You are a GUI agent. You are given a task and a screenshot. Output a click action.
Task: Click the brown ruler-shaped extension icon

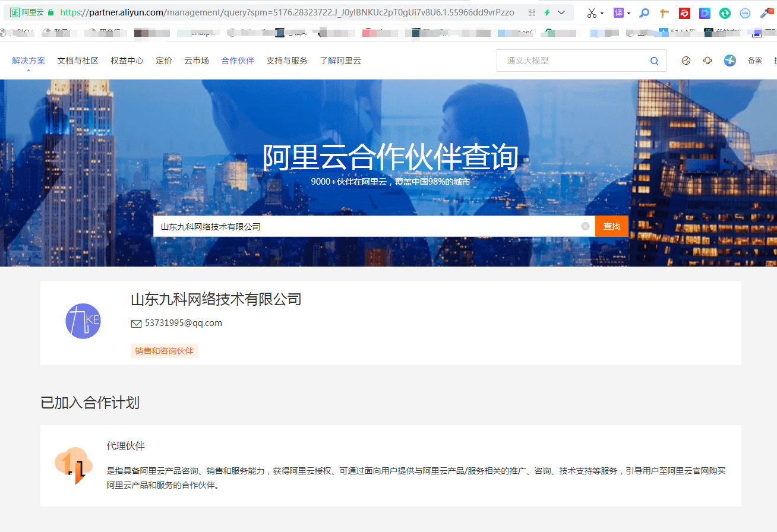tap(665, 13)
